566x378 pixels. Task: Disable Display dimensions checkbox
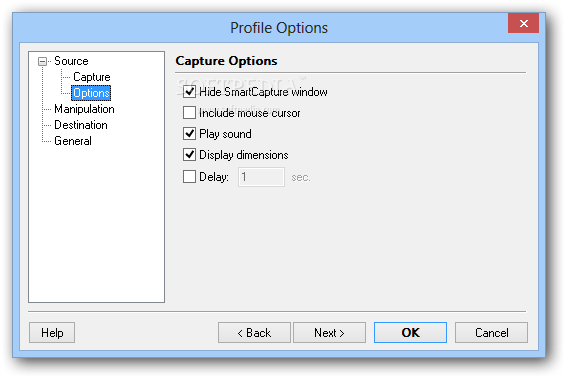point(190,155)
